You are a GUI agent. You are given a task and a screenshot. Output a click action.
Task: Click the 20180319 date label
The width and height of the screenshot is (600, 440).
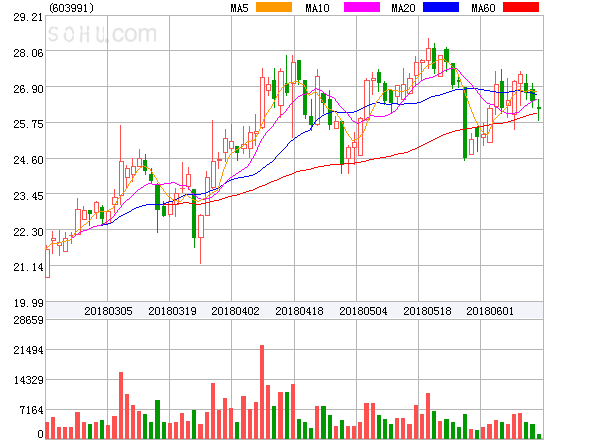[x=172, y=311]
